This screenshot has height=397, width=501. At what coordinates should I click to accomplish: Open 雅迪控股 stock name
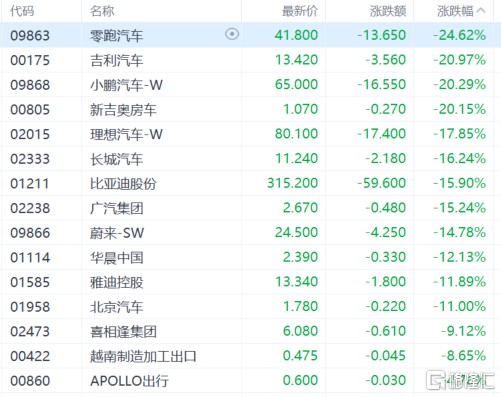coord(117,282)
